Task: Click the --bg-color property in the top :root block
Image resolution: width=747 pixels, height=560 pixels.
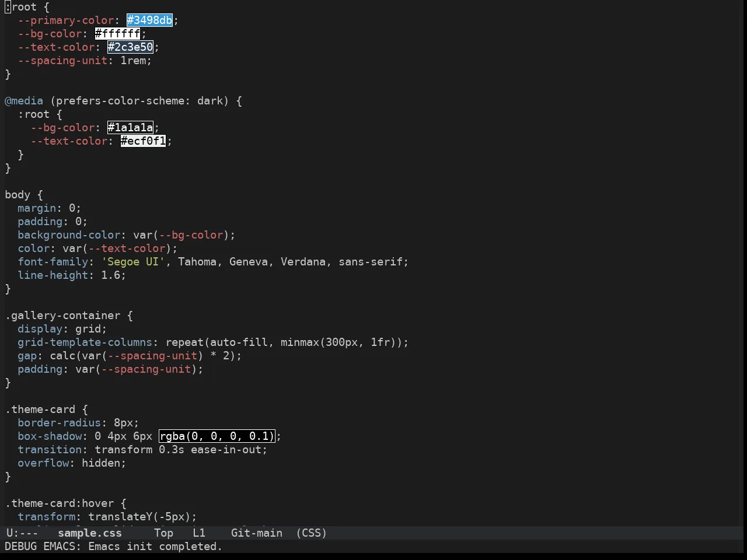Action: (x=50, y=34)
